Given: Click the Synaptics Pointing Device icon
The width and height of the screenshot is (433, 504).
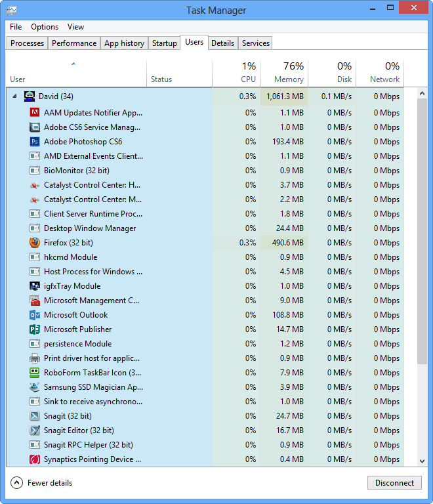Looking at the screenshot, I should [x=35, y=459].
